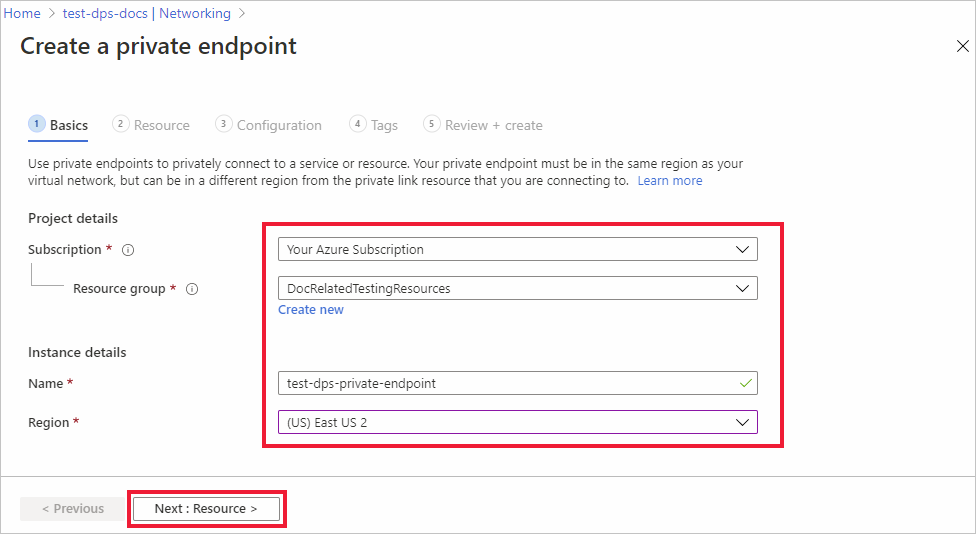The height and width of the screenshot is (534, 976).
Task: Expand the Resource group dropdown
Action: pos(517,288)
